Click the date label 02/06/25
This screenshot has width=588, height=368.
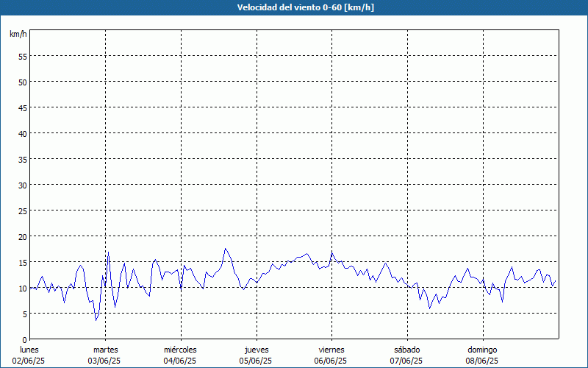[29, 361]
